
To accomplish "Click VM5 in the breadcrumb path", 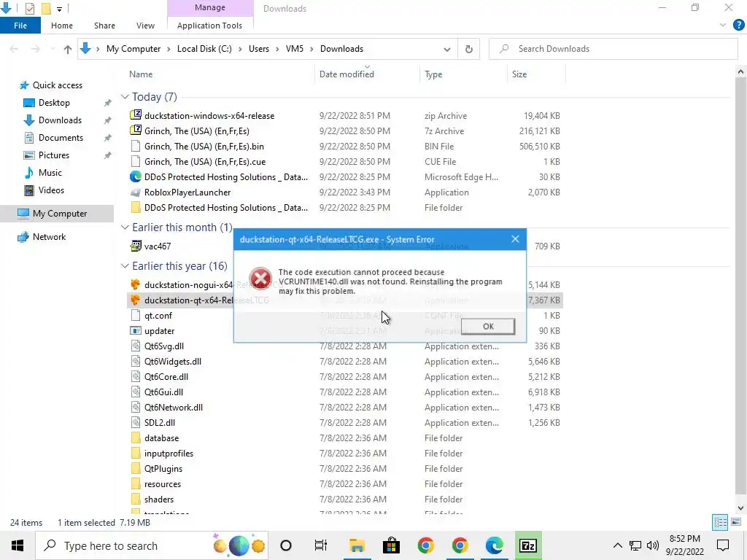I will (295, 49).
